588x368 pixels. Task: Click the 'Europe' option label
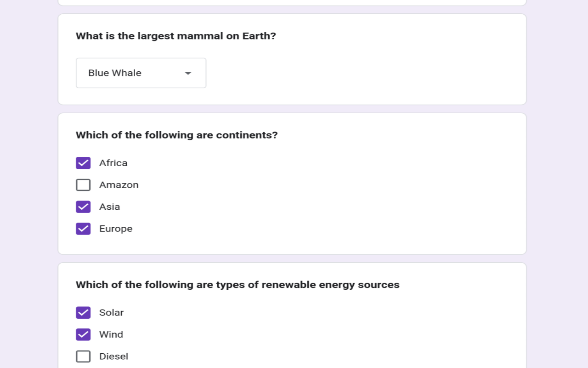coord(116,229)
